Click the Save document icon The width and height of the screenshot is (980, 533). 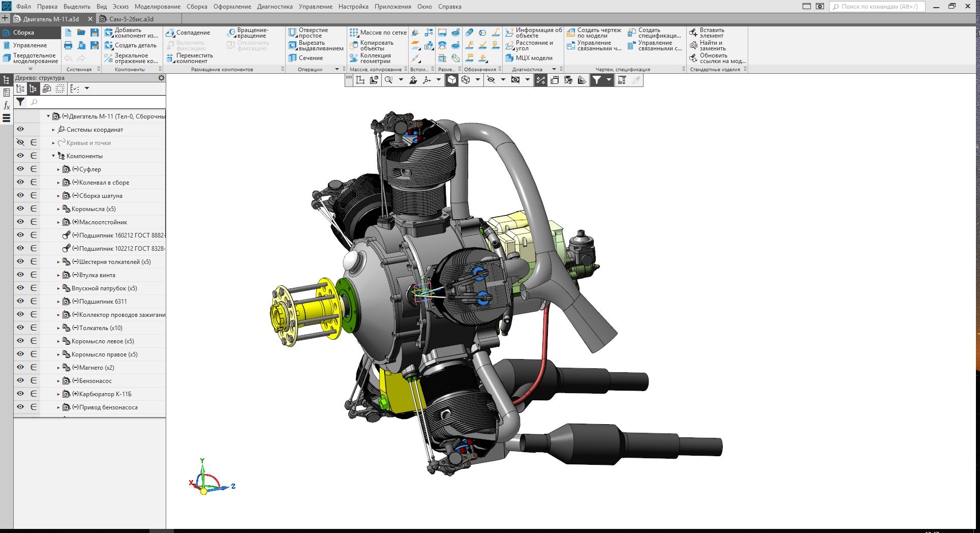tap(95, 33)
